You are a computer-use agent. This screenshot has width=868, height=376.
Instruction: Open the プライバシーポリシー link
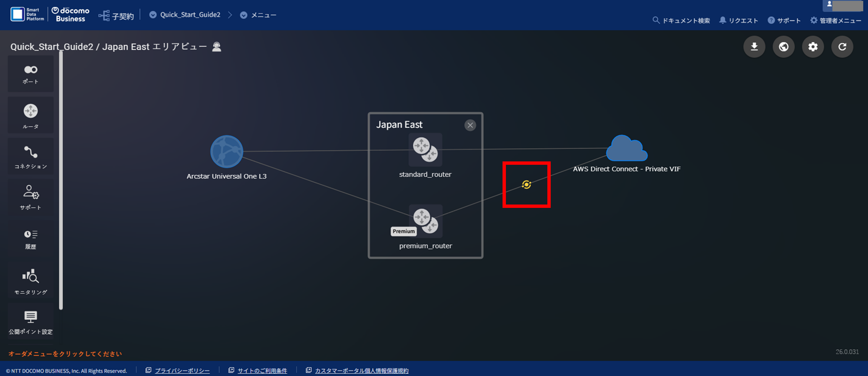182,370
